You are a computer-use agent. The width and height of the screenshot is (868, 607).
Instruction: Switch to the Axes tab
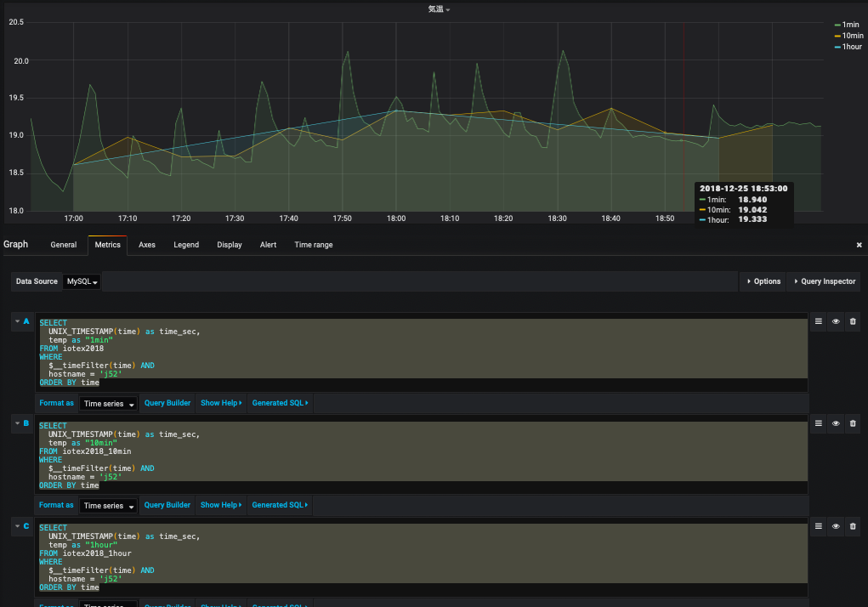coord(147,245)
